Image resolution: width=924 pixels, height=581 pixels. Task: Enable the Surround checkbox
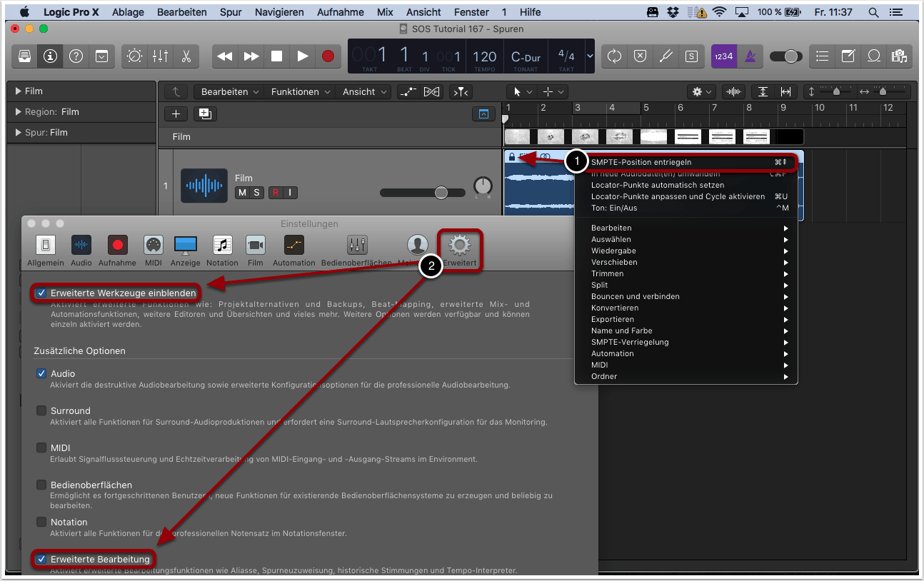tap(41, 410)
